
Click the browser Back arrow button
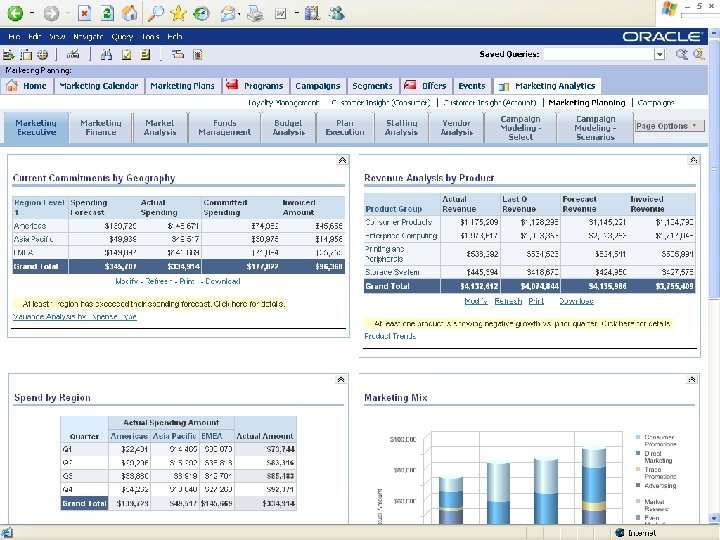tap(16, 13)
